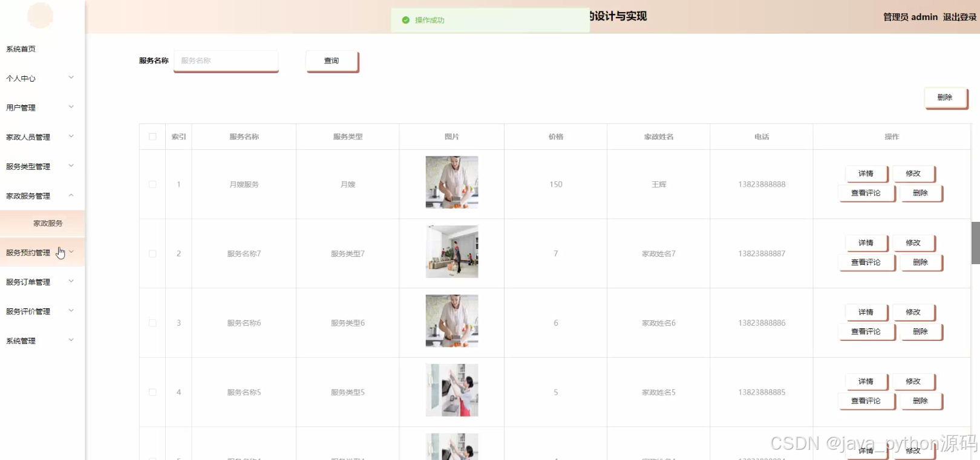This screenshot has width=980, height=460.
Task: Open the 家政人员管理 sidebar menu
Action: coord(42,137)
